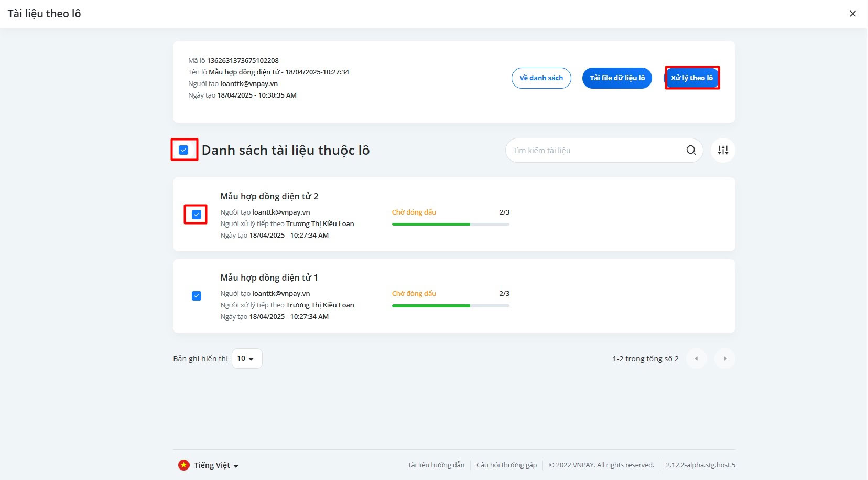Click Tải file dữ liệu lô button

tap(617, 78)
